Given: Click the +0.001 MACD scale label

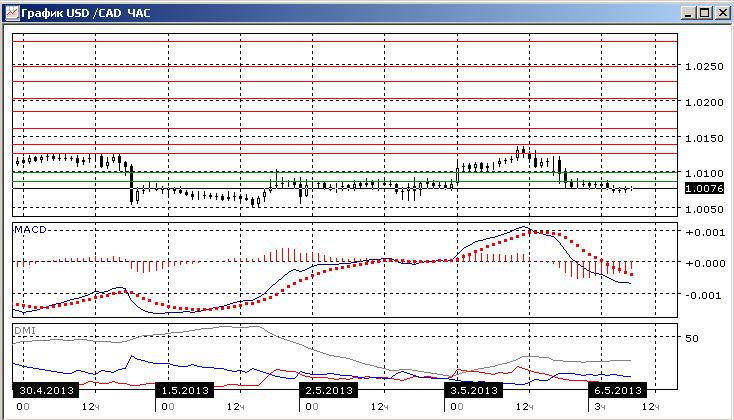Looking at the screenshot, I should pyautogui.click(x=705, y=233).
